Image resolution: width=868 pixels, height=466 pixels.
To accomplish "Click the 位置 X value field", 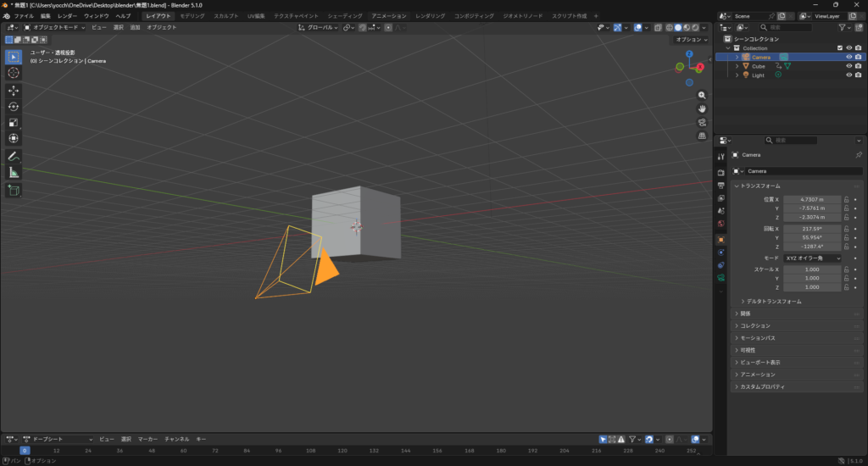I will coord(812,199).
